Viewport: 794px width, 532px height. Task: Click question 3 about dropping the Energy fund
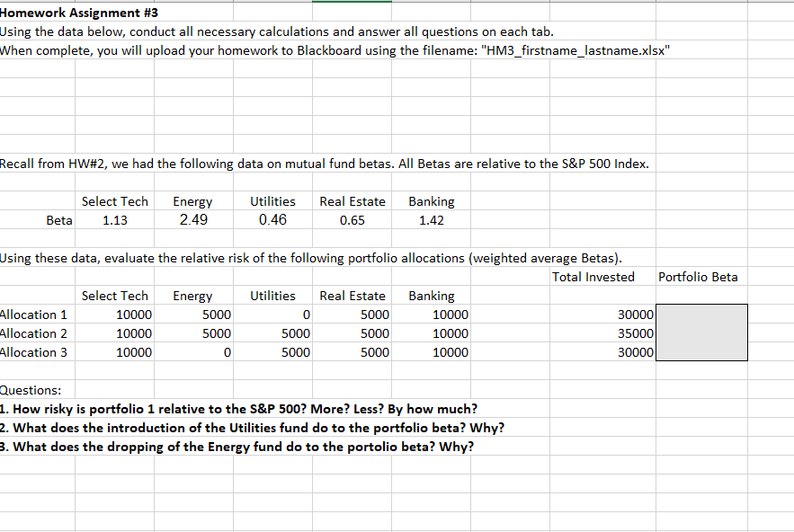click(237, 447)
